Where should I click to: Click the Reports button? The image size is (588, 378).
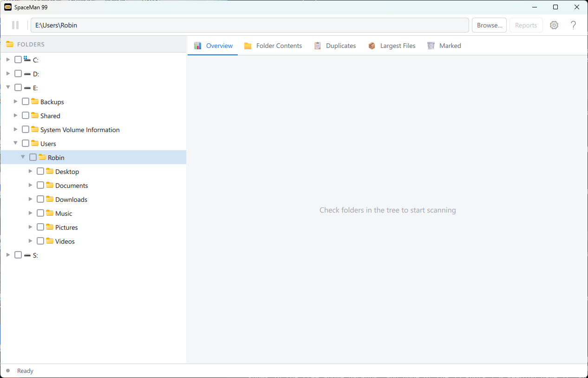pos(526,25)
